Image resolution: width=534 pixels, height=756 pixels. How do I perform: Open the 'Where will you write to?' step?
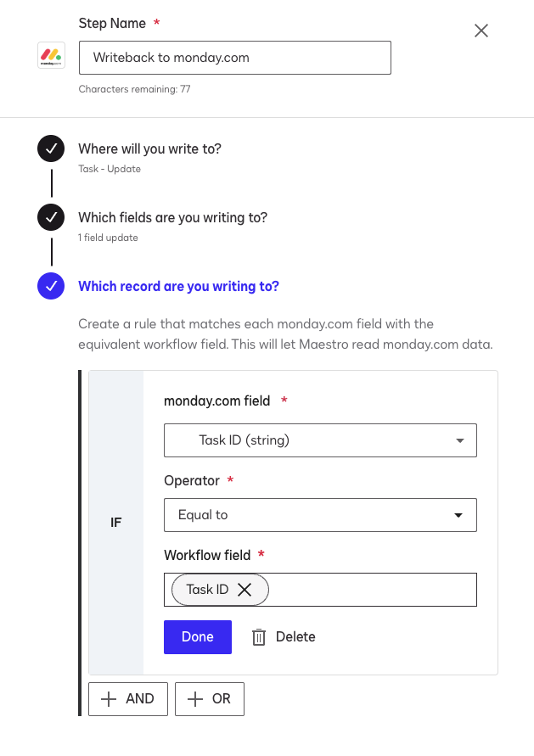[149, 148]
